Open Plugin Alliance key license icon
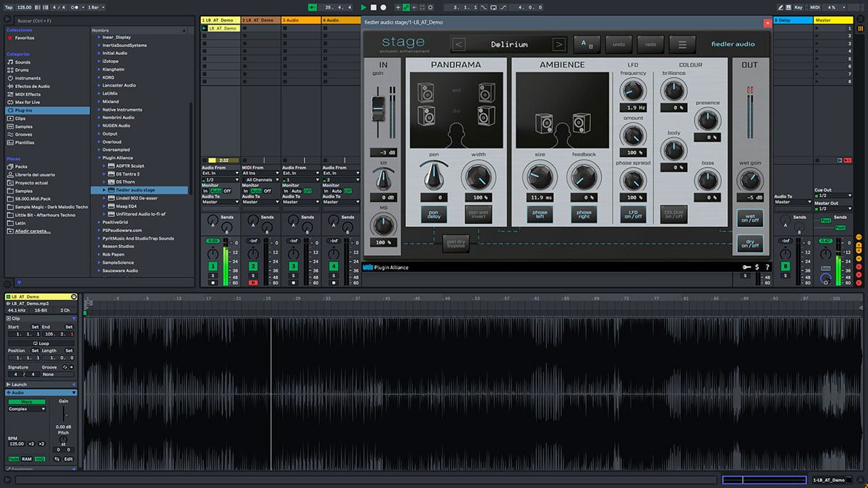This screenshot has height=488, width=868. click(x=745, y=267)
